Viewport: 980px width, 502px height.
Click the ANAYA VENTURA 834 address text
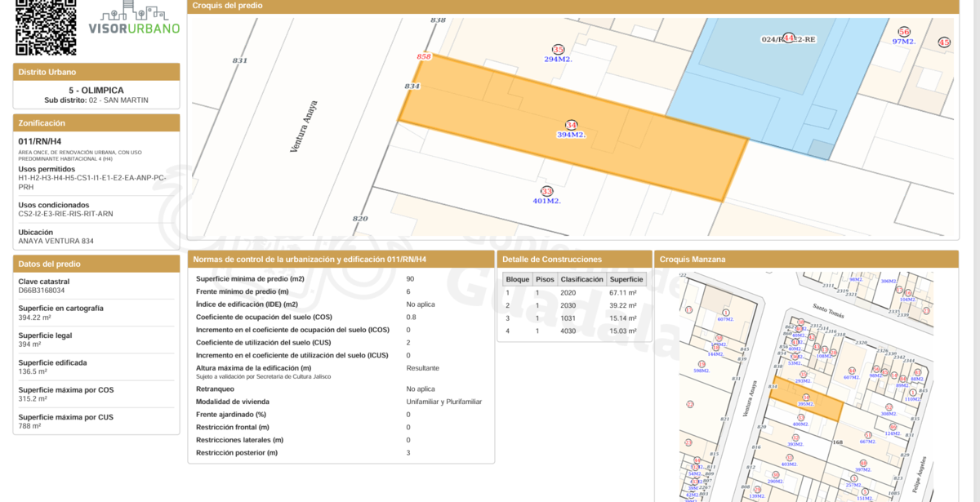(56, 242)
